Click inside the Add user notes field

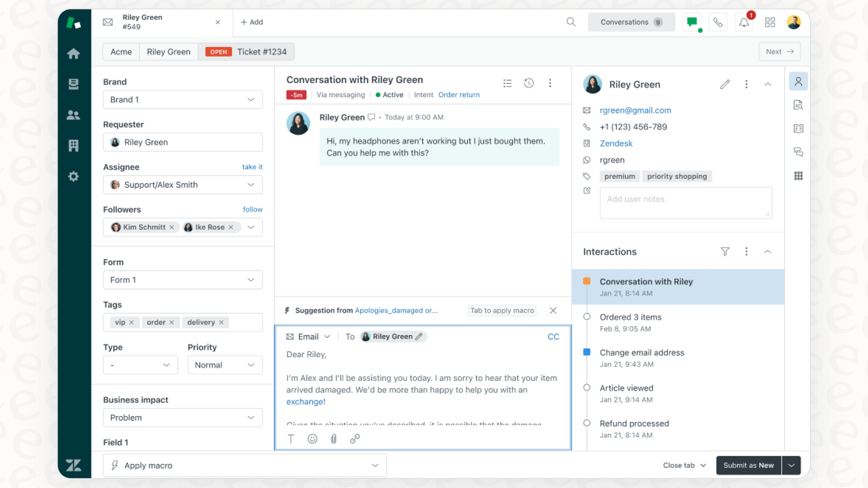pos(686,202)
